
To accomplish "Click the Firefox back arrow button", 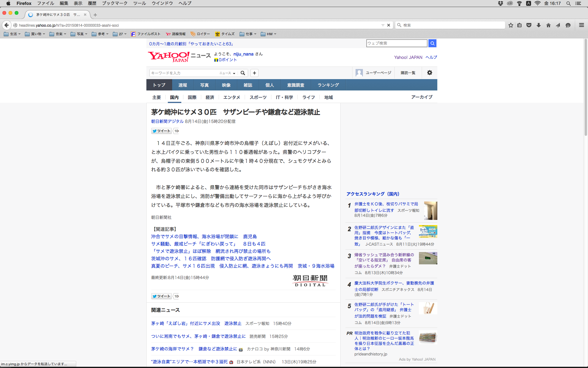I will tap(7, 25).
